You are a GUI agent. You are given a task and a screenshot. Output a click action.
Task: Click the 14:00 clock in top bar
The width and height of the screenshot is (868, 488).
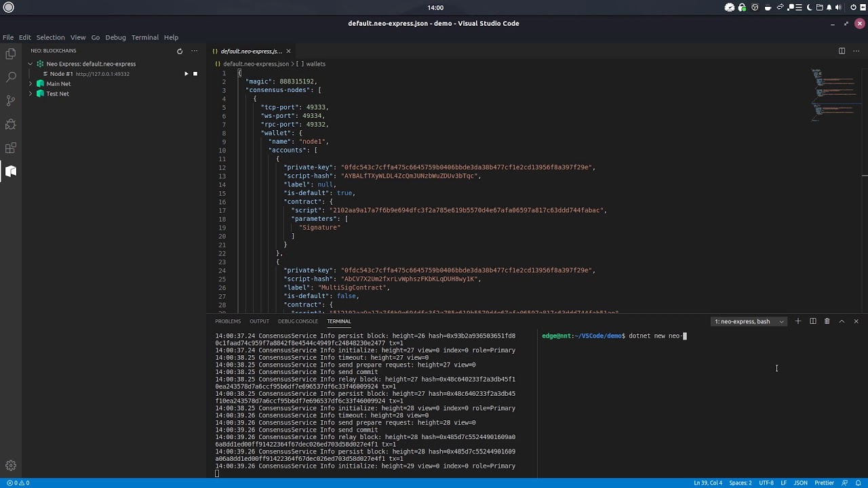[435, 7]
